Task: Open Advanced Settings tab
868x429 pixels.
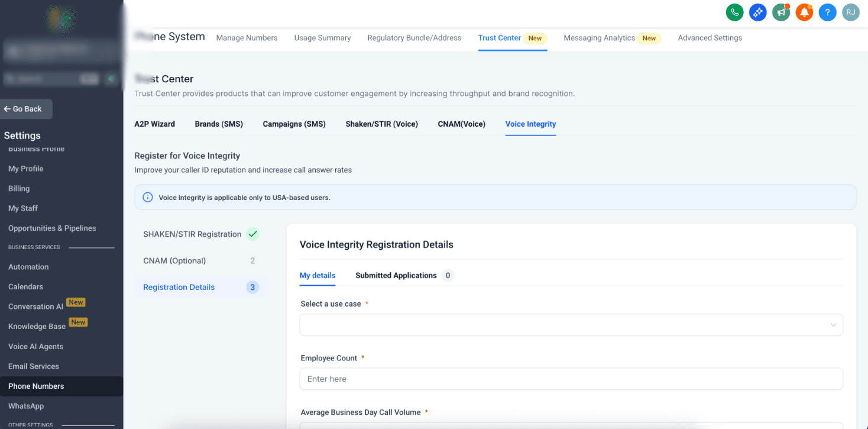Action: tap(710, 38)
